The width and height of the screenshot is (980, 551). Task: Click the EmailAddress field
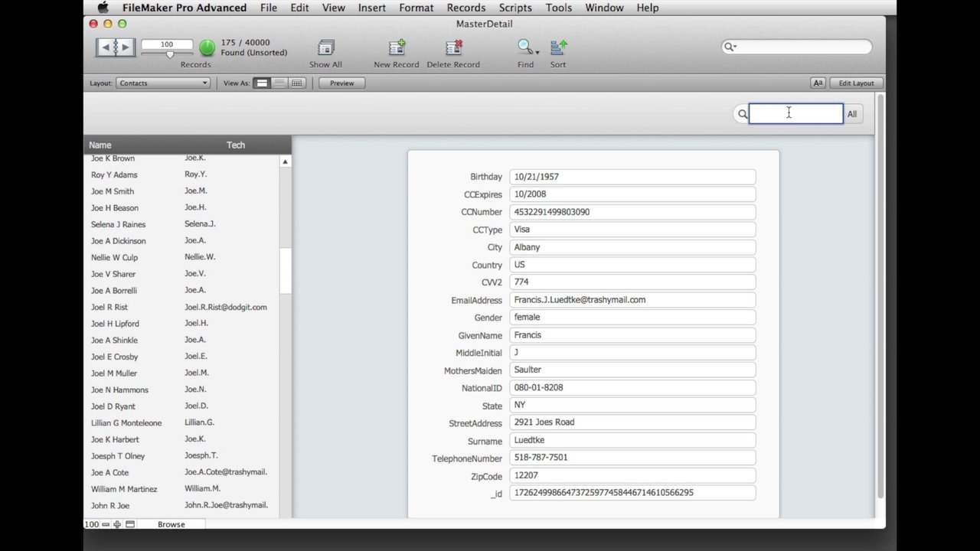click(x=632, y=300)
